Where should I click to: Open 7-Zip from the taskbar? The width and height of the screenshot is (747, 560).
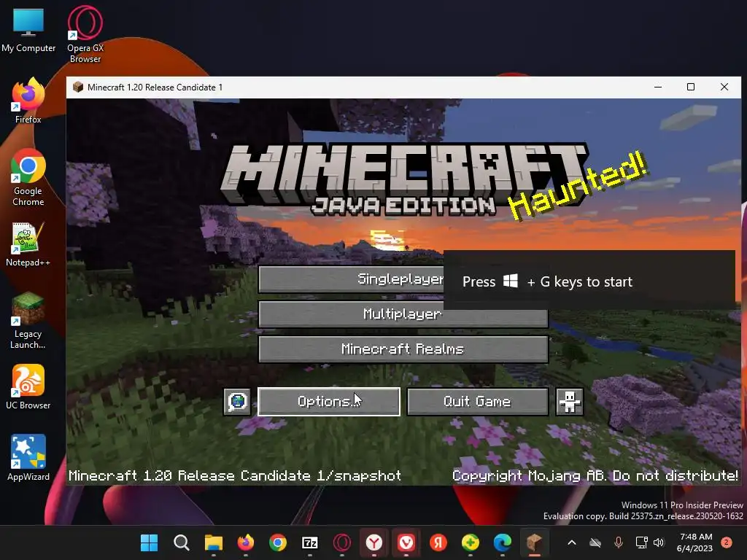[309, 542]
